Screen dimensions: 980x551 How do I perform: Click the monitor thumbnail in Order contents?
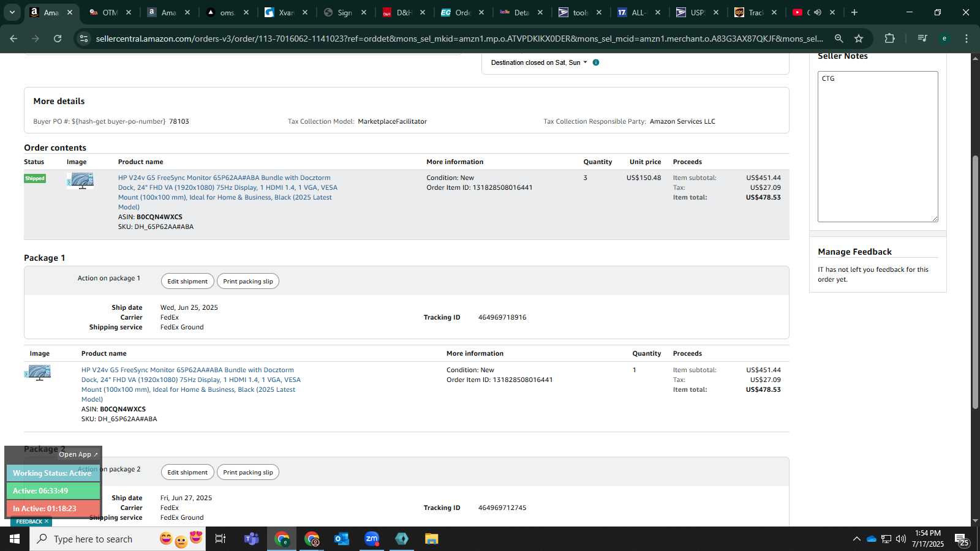coord(81,181)
